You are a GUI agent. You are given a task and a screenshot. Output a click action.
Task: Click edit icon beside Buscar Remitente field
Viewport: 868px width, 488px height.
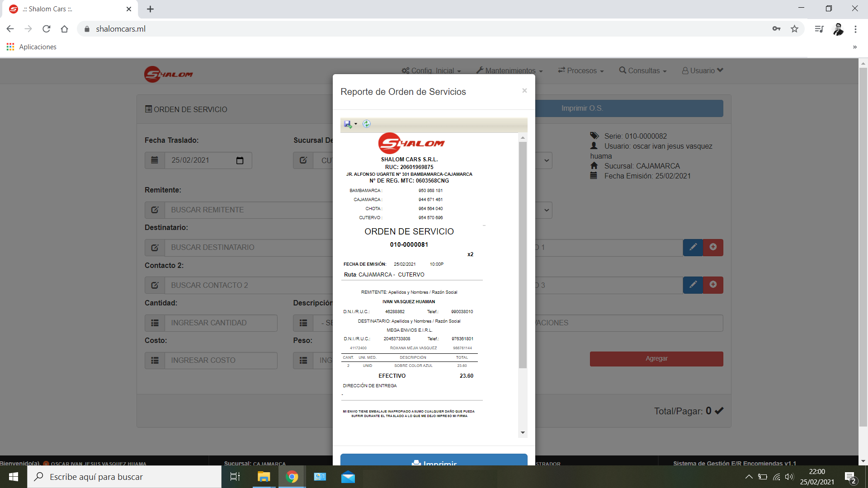(x=155, y=210)
